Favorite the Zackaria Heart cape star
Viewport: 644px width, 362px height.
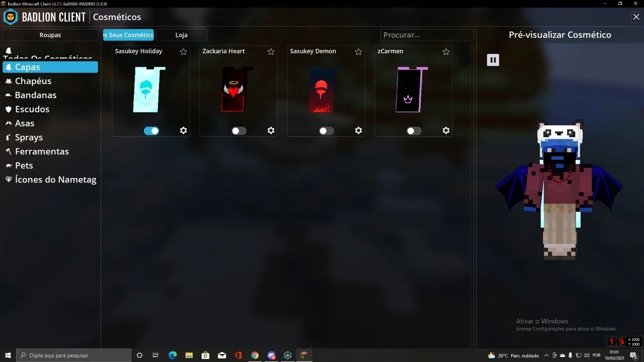tap(271, 52)
